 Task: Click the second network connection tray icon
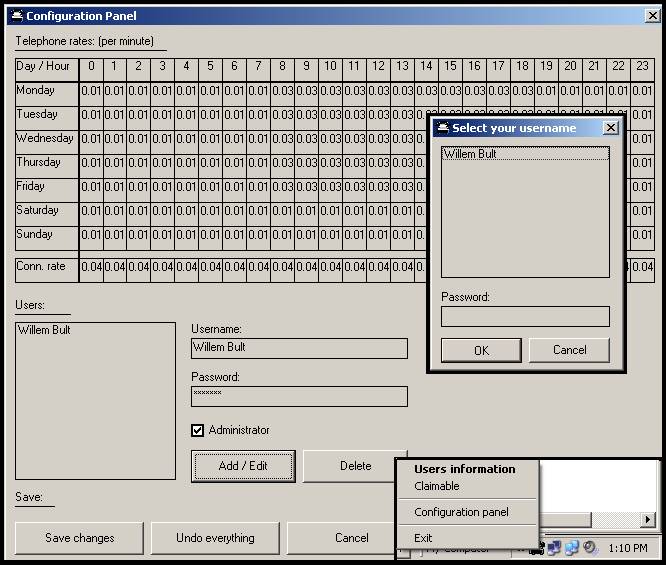pyautogui.click(x=572, y=548)
